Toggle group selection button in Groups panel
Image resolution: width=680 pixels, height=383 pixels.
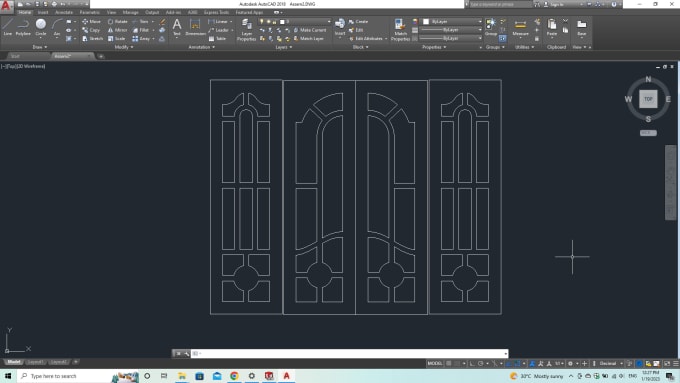coord(503,39)
